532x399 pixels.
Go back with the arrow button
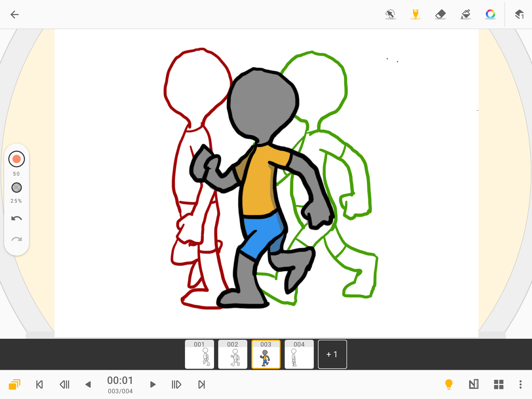15,15
